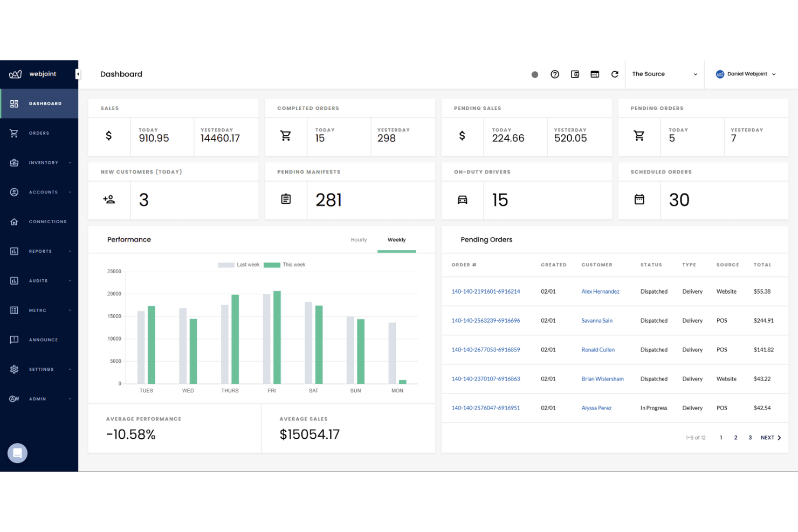Go to page 2 of pending orders
This screenshot has width=798, height=532.
click(x=735, y=438)
